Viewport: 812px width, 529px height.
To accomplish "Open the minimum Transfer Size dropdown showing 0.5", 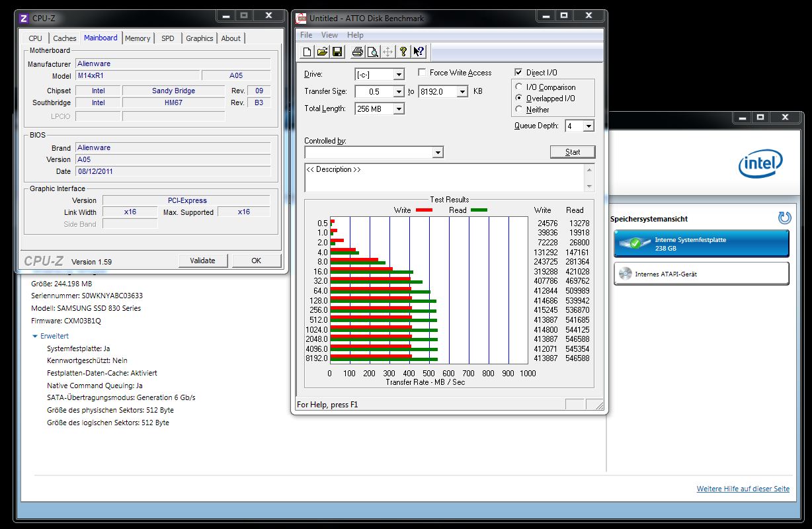I will coord(399,91).
